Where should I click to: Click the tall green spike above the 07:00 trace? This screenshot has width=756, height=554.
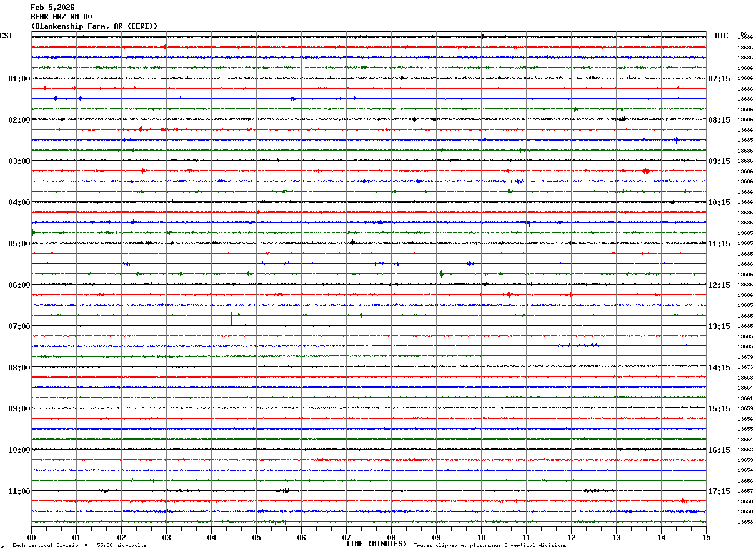pyautogui.click(x=232, y=318)
